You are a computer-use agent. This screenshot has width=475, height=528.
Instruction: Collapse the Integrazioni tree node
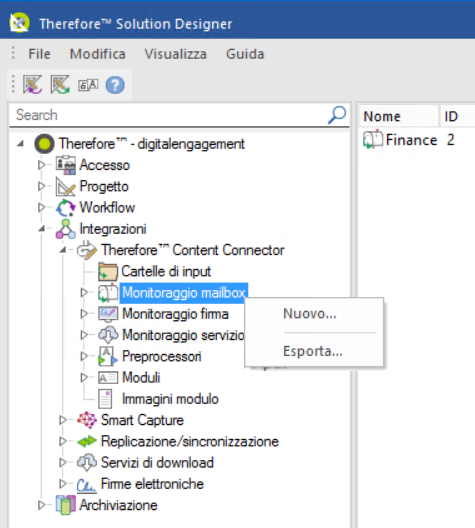click(42, 229)
